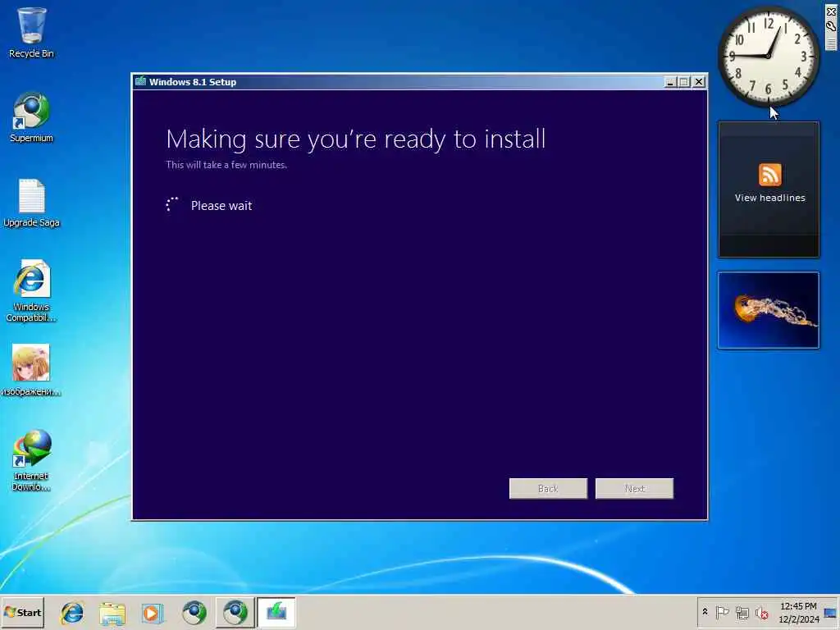This screenshot has height=630, width=840.
Task: Open Windows Explorer folder in taskbar
Action: tap(112, 612)
